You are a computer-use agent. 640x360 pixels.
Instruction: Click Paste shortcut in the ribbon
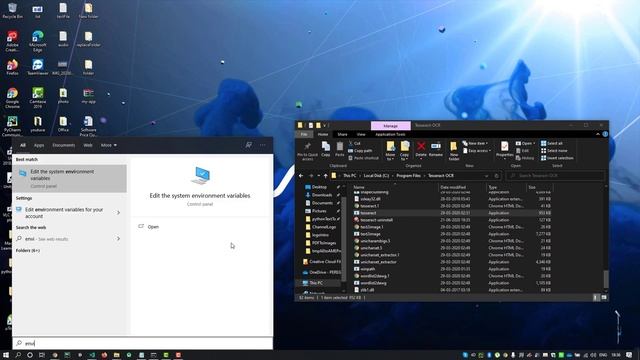point(363,158)
